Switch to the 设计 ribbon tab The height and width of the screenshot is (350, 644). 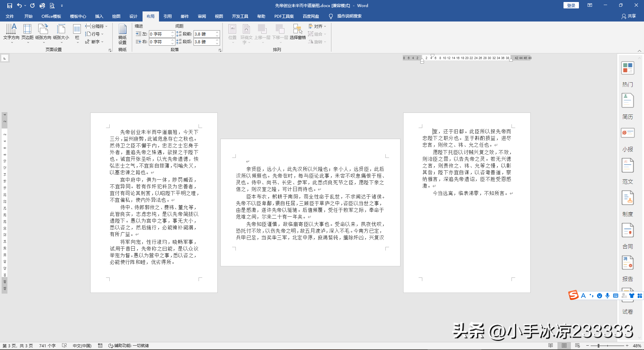[133, 16]
